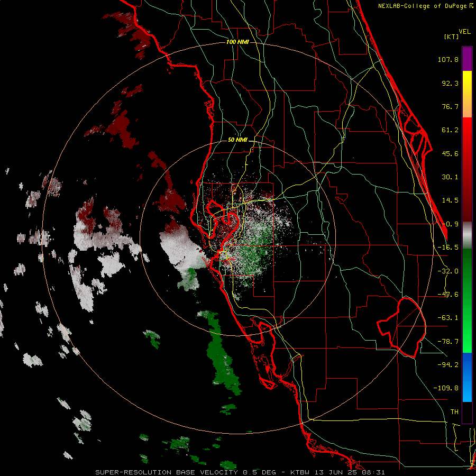This screenshot has width=476, height=476.
Task: Click the large lake outline in southeast
Action: (401, 327)
